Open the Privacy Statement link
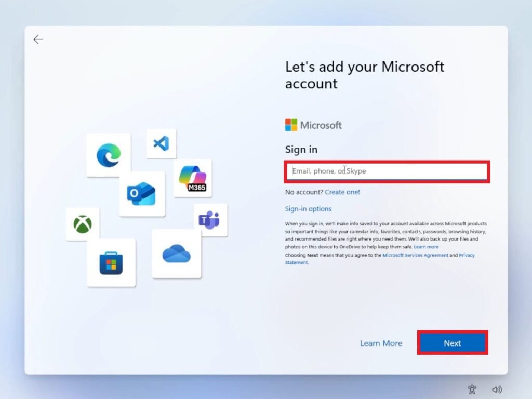The width and height of the screenshot is (532, 399). tap(466, 255)
